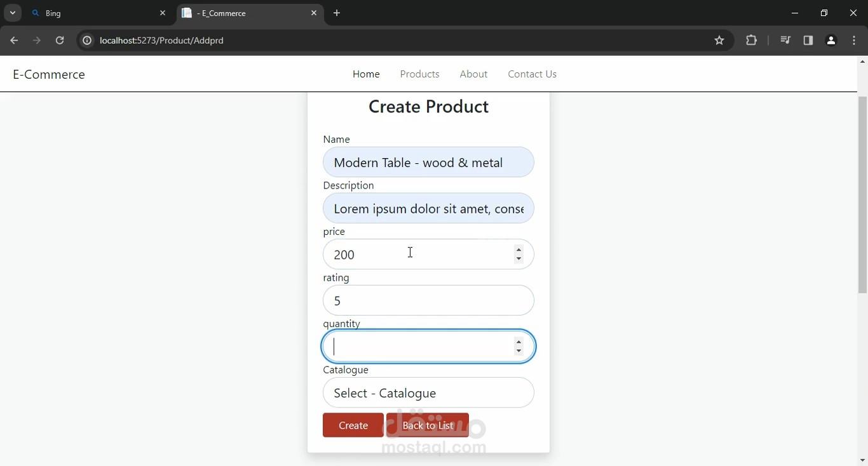Open Home in the navbar
The width and height of the screenshot is (868, 466).
click(x=366, y=74)
